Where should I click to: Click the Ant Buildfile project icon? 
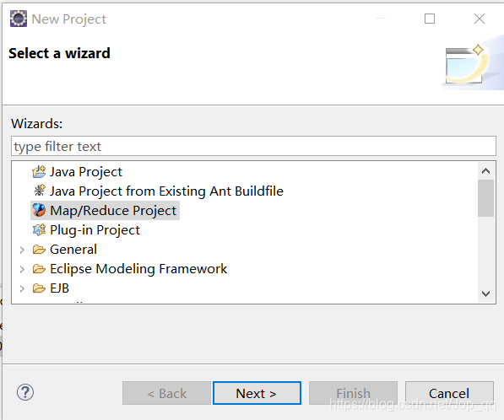[39, 191]
